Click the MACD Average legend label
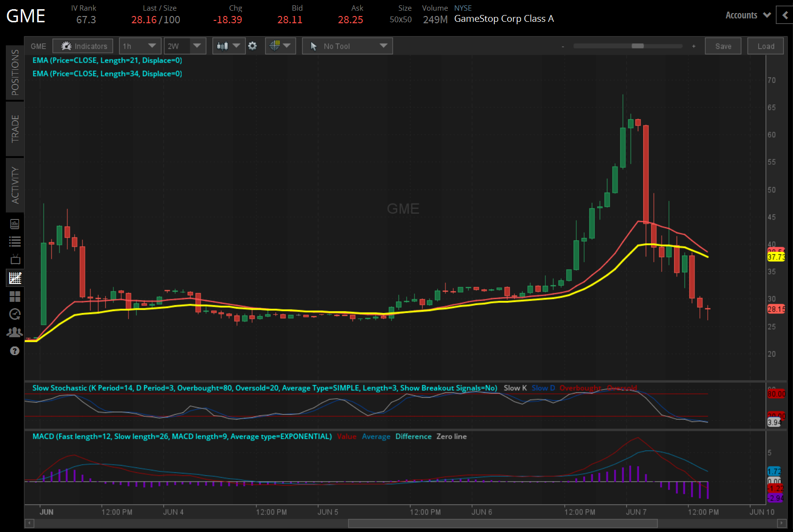The height and width of the screenshot is (532, 793). [376, 436]
